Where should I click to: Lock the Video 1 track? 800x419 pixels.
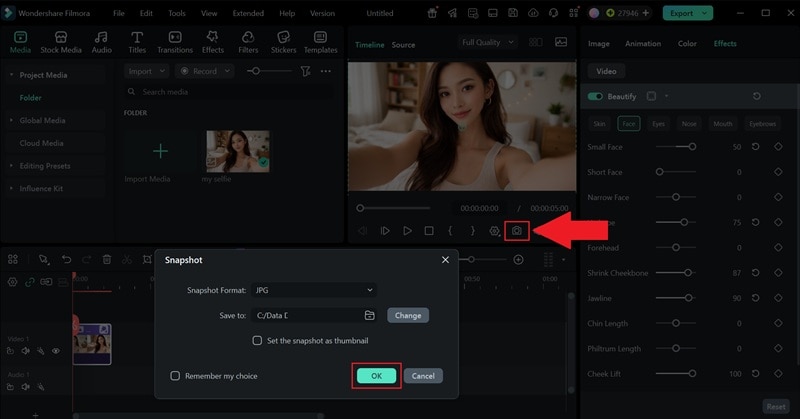point(10,351)
